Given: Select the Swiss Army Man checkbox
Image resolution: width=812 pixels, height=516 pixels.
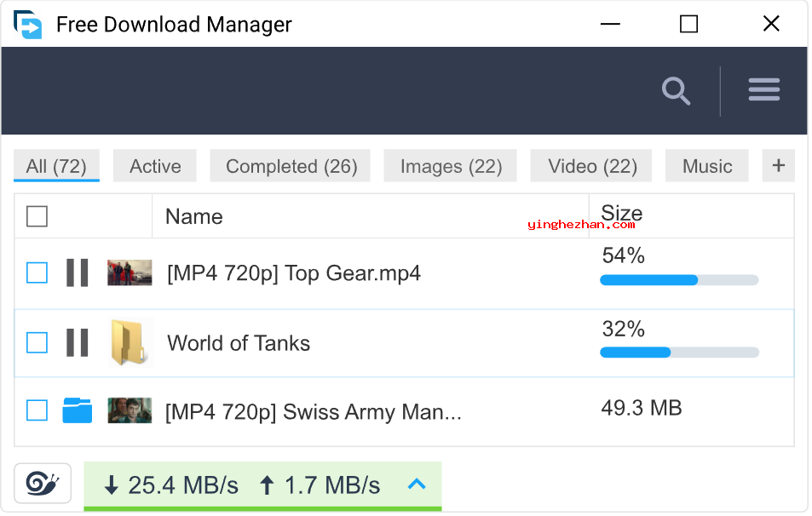Looking at the screenshot, I should [x=37, y=410].
